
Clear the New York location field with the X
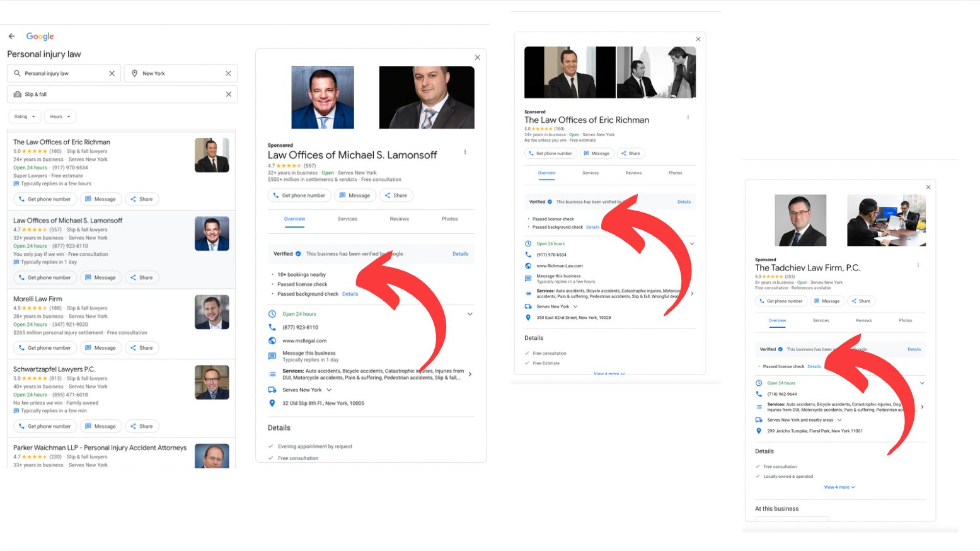point(228,73)
